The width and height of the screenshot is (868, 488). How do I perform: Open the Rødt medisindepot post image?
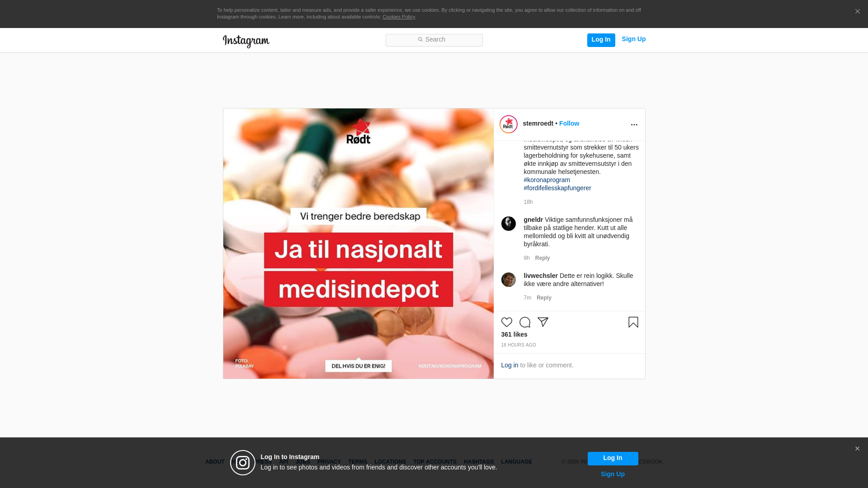(358, 244)
